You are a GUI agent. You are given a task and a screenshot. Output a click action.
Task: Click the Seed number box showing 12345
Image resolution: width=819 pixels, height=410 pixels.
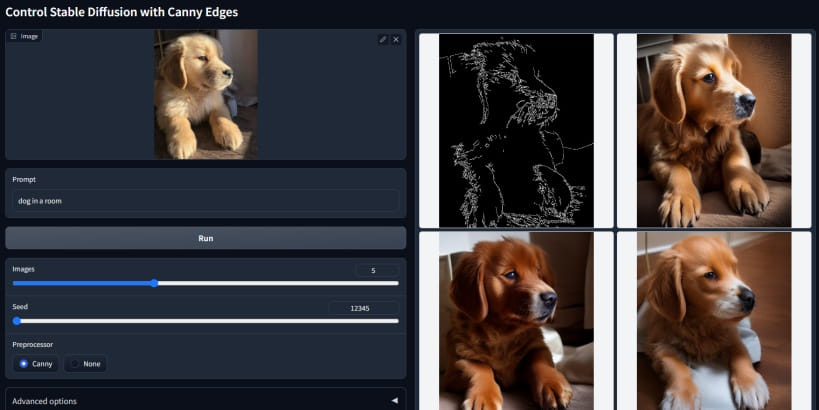364,308
